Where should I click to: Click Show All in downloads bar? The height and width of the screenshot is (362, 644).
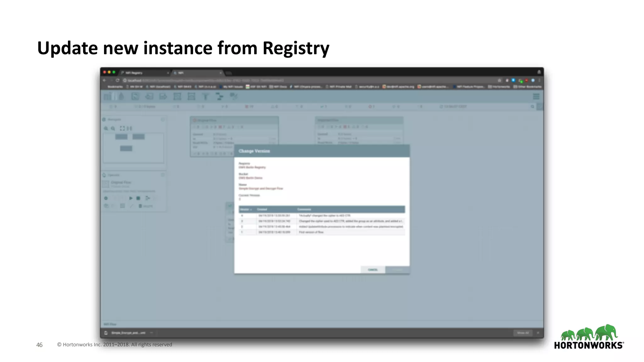click(x=523, y=333)
